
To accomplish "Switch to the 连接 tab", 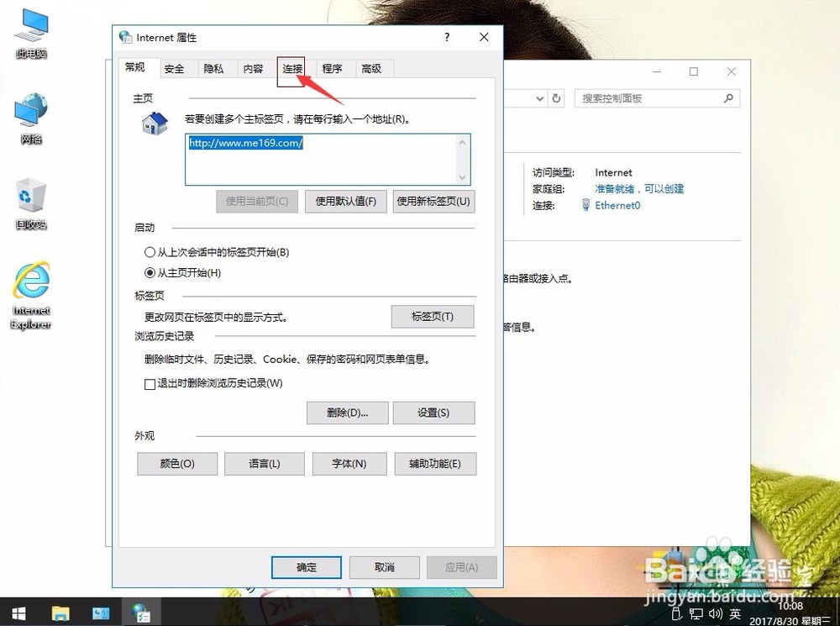I will (x=292, y=69).
